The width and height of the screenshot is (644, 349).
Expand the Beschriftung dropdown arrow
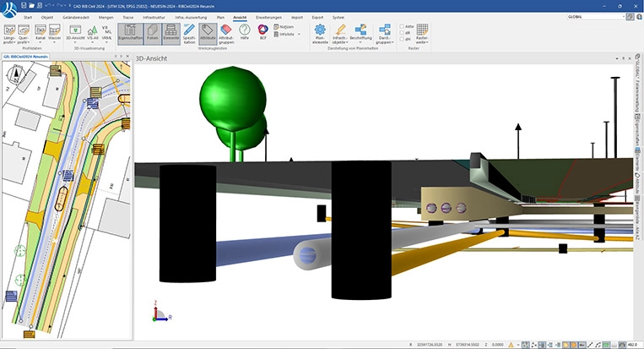point(360,42)
